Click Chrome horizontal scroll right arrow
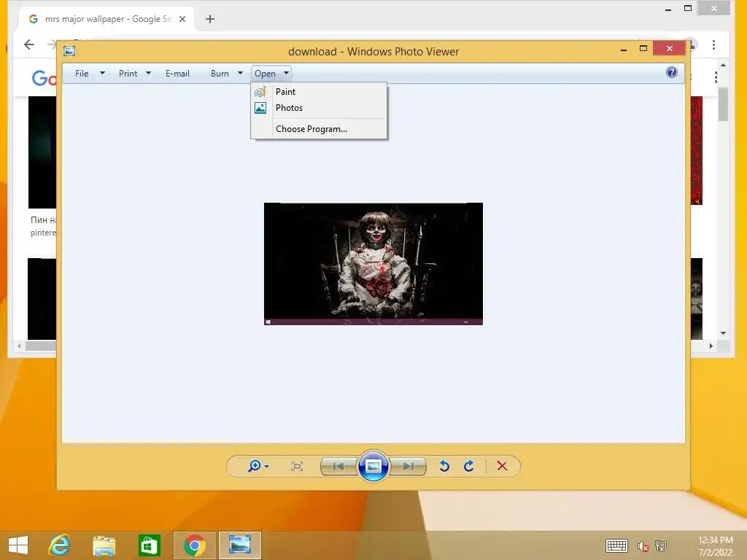Viewport: 747px width, 560px height. click(711, 346)
